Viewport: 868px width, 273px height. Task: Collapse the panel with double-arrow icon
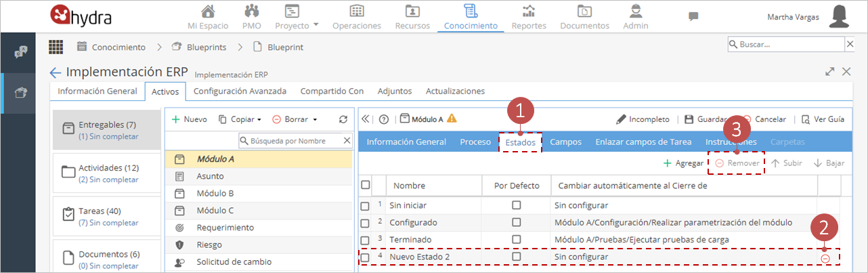coord(366,119)
